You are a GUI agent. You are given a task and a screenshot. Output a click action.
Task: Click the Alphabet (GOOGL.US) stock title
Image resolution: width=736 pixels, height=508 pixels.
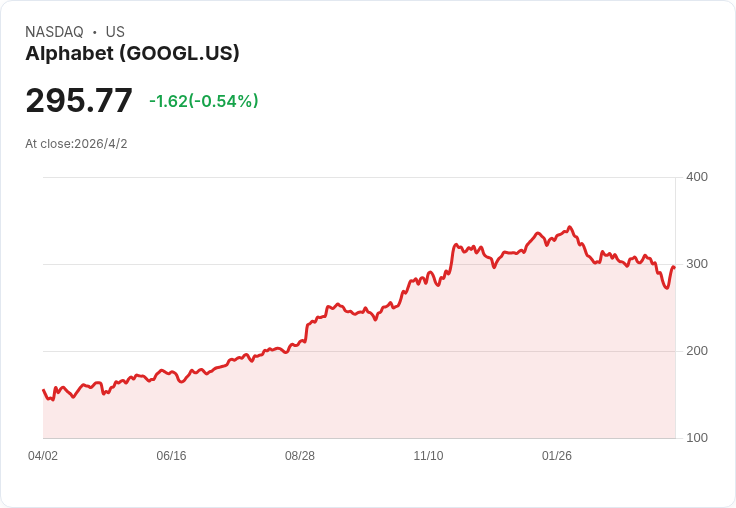coord(132,54)
